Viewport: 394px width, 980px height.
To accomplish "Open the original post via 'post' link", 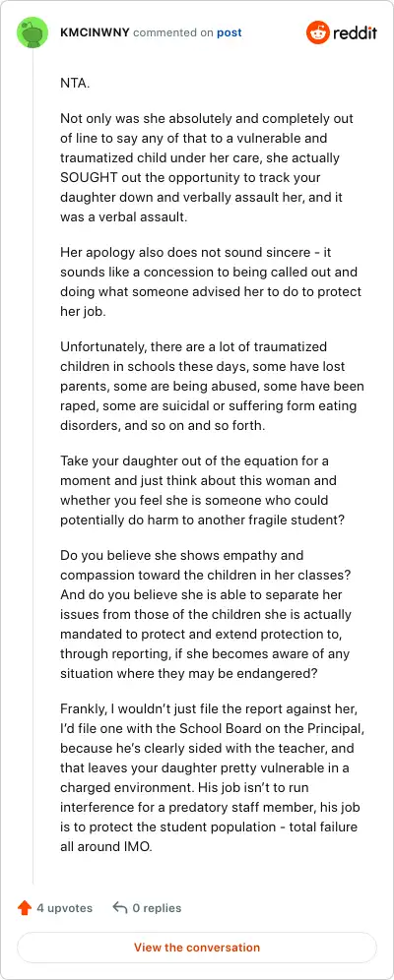I will (229, 32).
